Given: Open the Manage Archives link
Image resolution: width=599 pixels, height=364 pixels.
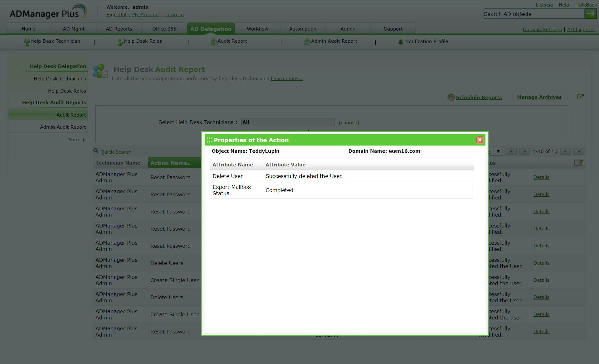Looking at the screenshot, I should coord(539,97).
